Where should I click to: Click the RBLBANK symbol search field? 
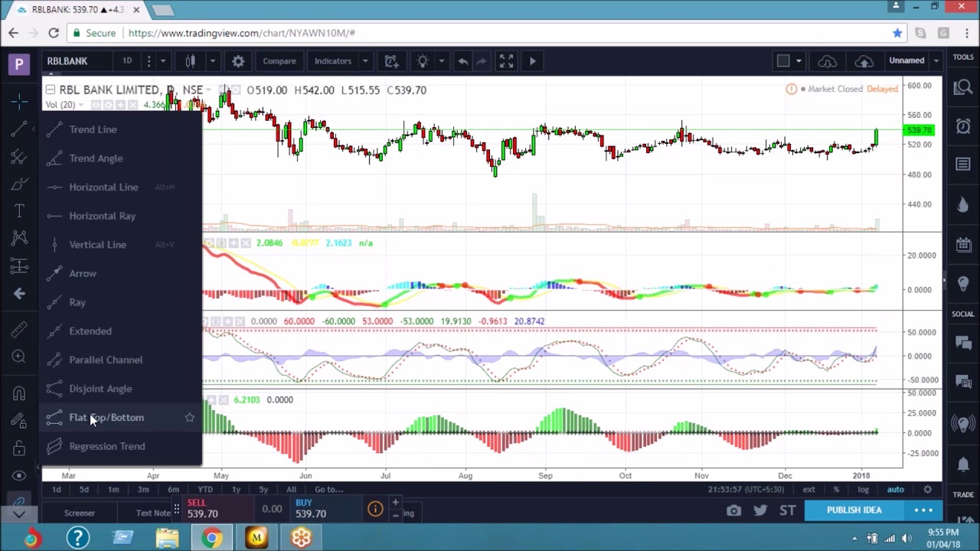pyautogui.click(x=77, y=61)
